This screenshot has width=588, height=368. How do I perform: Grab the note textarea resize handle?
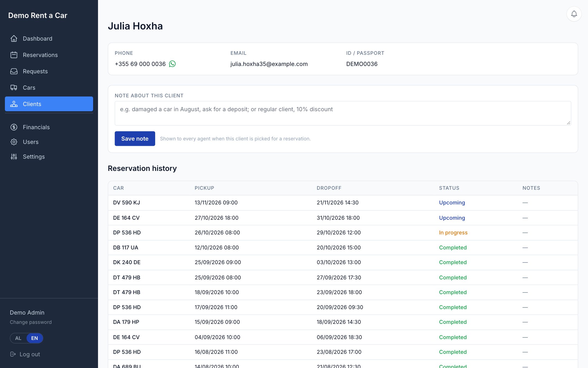click(568, 123)
